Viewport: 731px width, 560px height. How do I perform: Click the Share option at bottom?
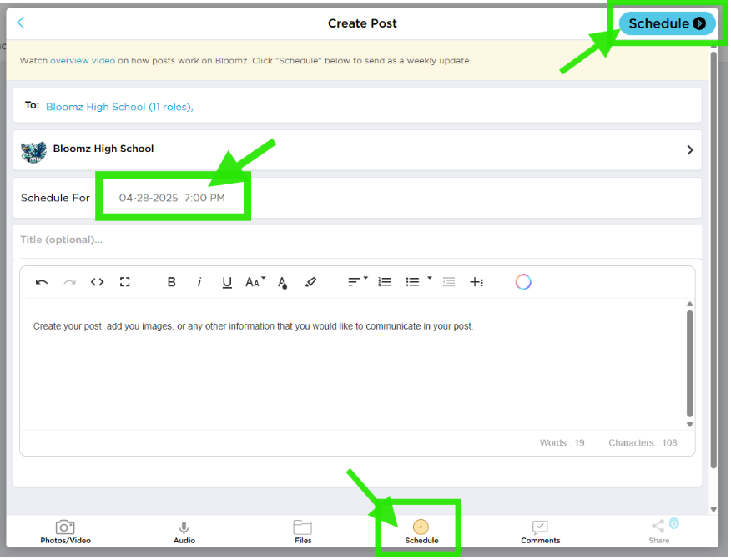click(658, 532)
